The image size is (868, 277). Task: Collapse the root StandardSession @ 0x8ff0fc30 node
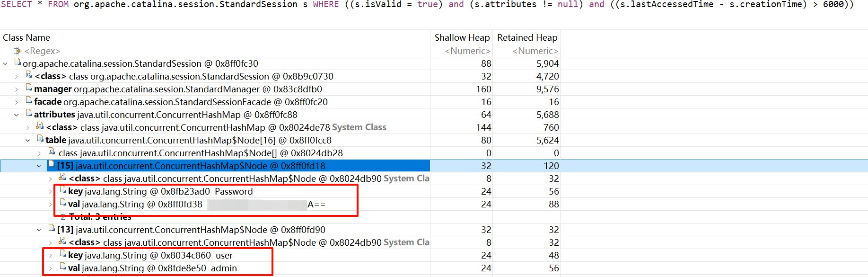[5, 63]
